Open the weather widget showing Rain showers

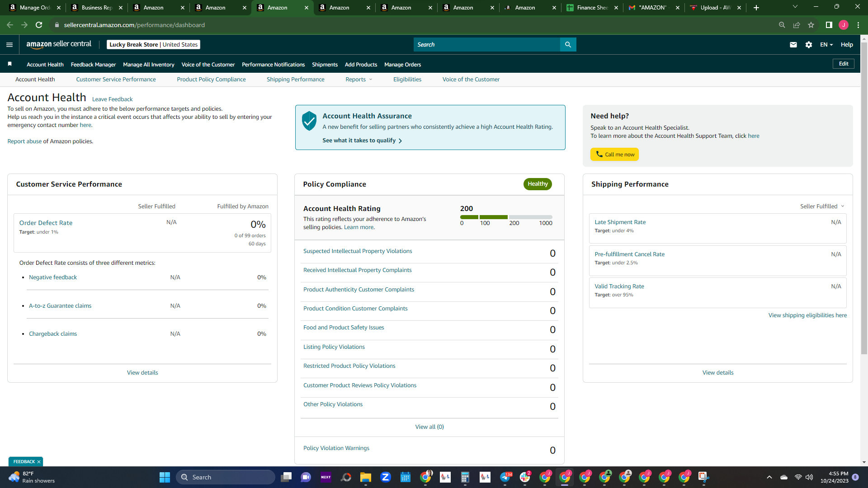pyautogui.click(x=32, y=477)
